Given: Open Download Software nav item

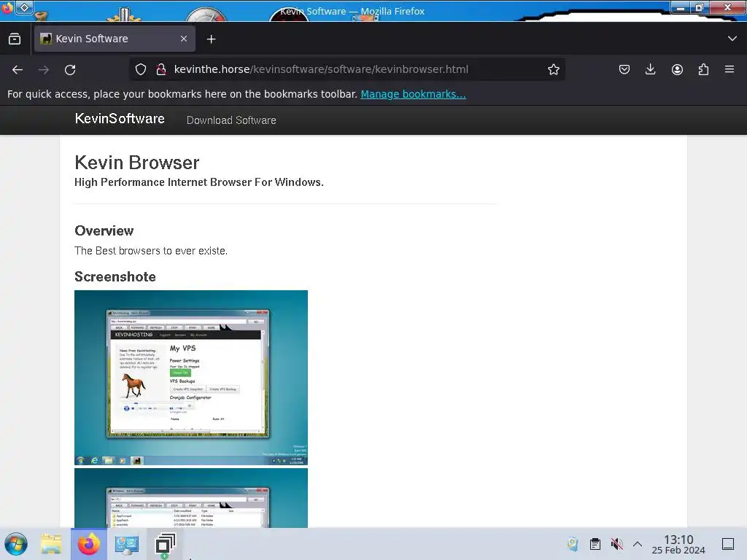Looking at the screenshot, I should coord(231,120).
